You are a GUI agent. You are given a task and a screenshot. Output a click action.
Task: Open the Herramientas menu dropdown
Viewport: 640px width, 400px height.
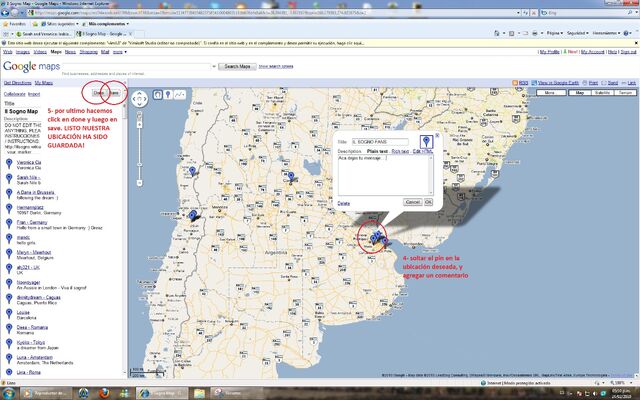click(606, 33)
